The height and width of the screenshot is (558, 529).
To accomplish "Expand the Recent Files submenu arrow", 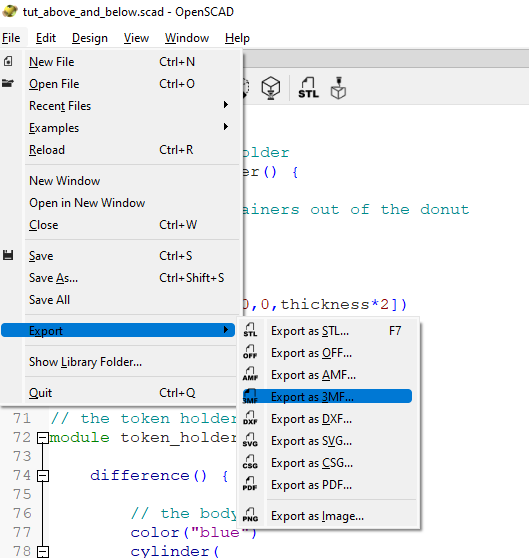I will (x=226, y=105).
